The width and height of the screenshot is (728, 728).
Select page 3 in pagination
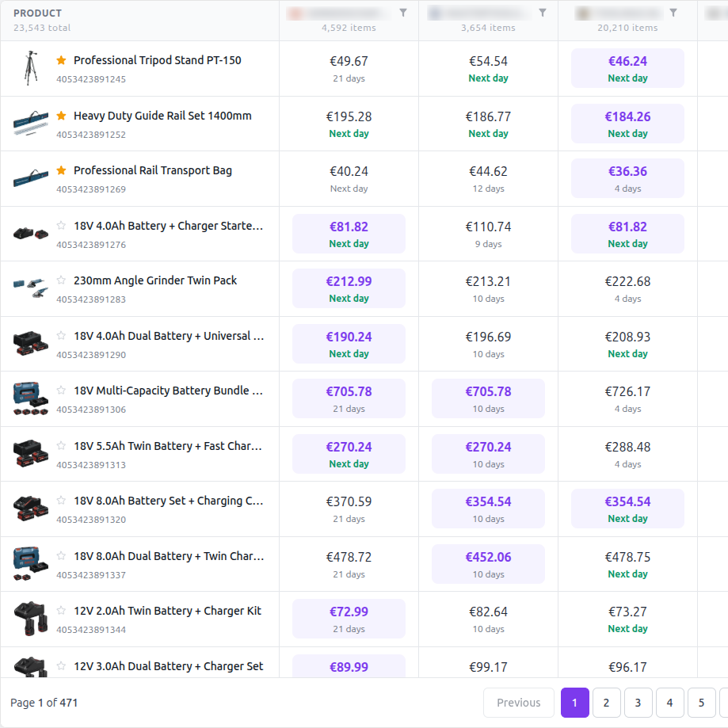[x=638, y=703]
